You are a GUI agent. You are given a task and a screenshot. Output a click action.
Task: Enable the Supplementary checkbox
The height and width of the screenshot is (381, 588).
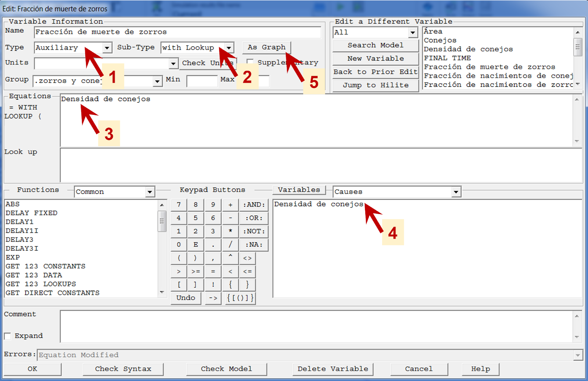coord(250,62)
